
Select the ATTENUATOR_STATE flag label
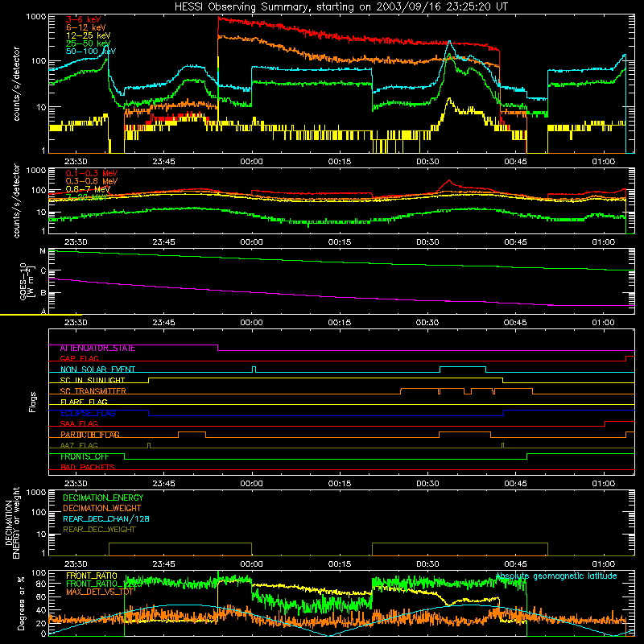[x=97, y=349]
